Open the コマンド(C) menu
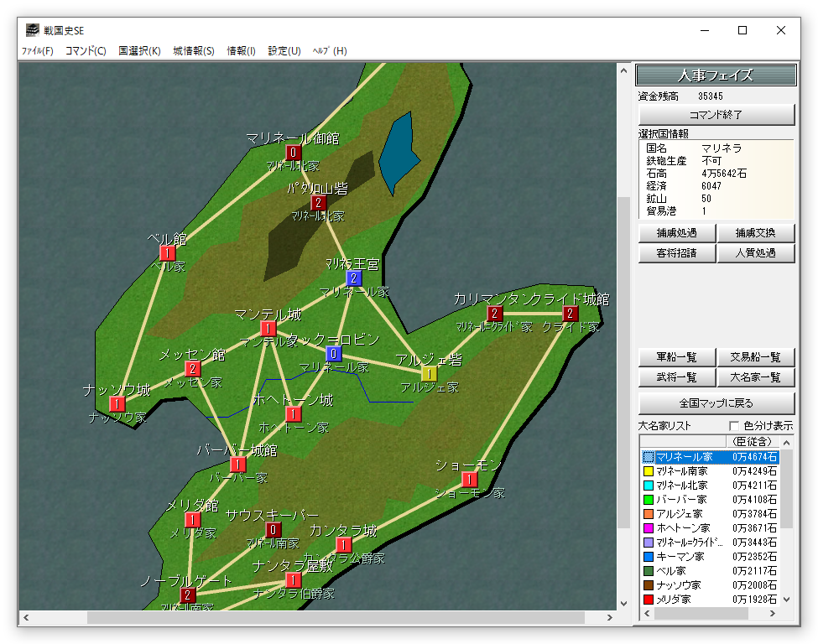The image size is (818, 644). [86, 51]
